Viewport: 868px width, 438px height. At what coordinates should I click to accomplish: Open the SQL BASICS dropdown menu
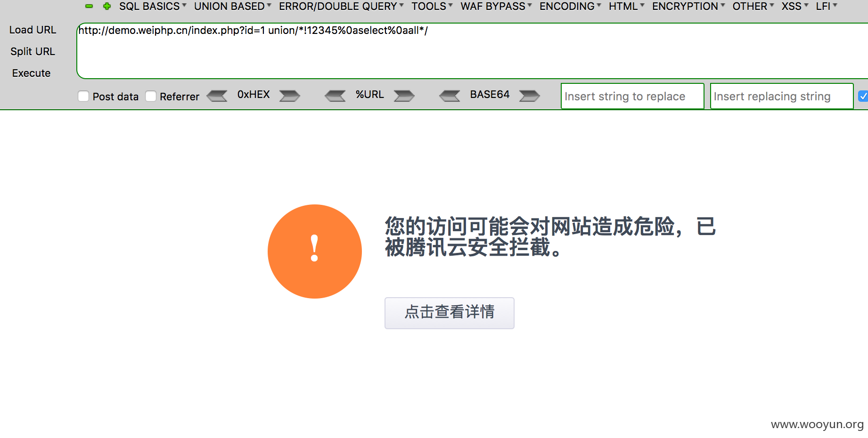[x=153, y=6]
